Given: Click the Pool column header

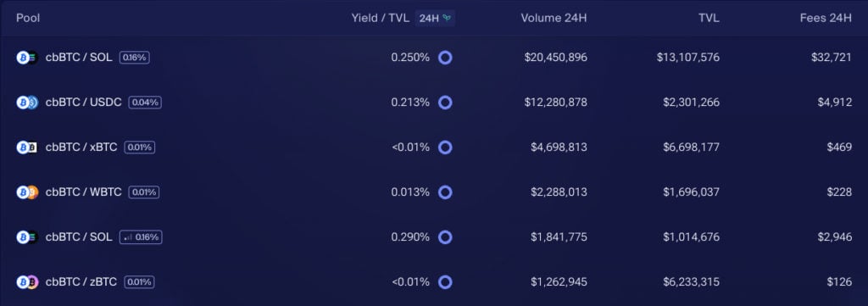Looking at the screenshot, I should [x=28, y=18].
